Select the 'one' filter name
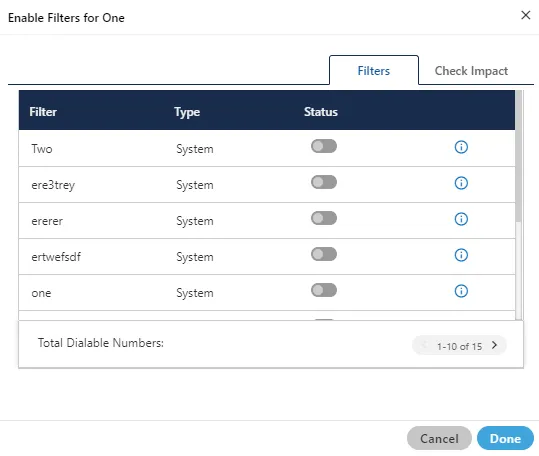 point(41,293)
